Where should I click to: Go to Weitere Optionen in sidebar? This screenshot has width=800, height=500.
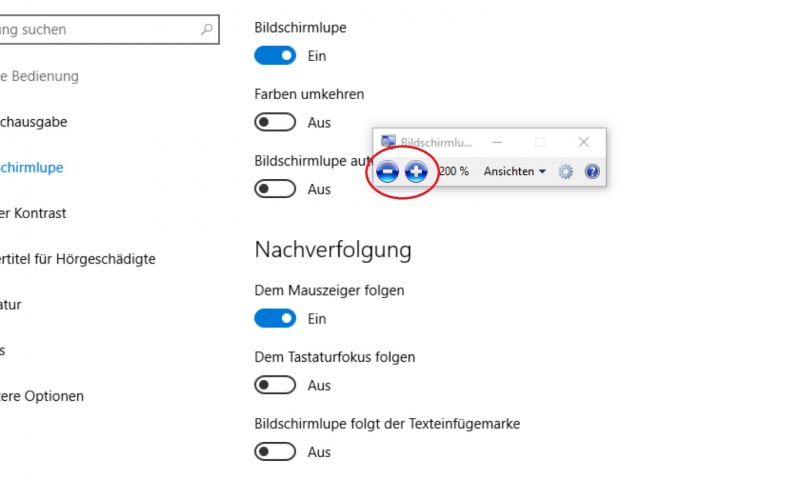click(41, 396)
